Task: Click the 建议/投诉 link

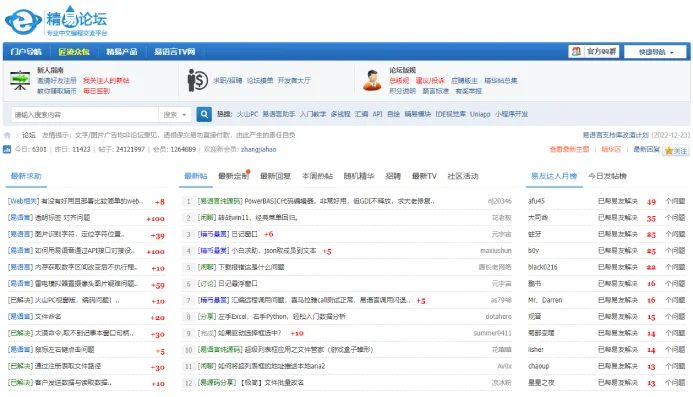Action: click(430, 80)
